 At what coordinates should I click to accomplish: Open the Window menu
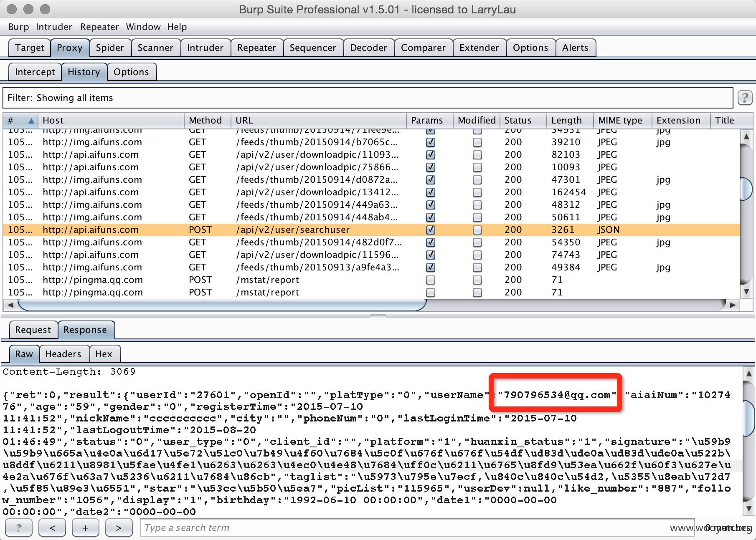click(143, 27)
